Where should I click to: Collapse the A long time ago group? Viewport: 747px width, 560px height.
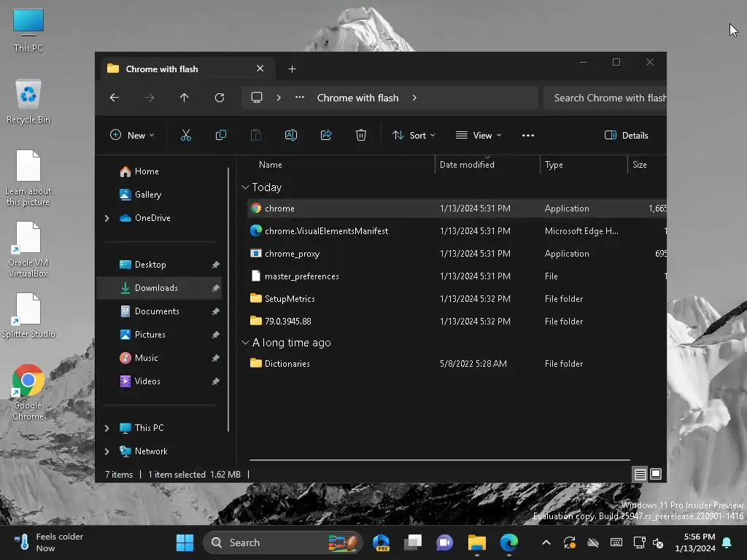click(x=245, y=343)
